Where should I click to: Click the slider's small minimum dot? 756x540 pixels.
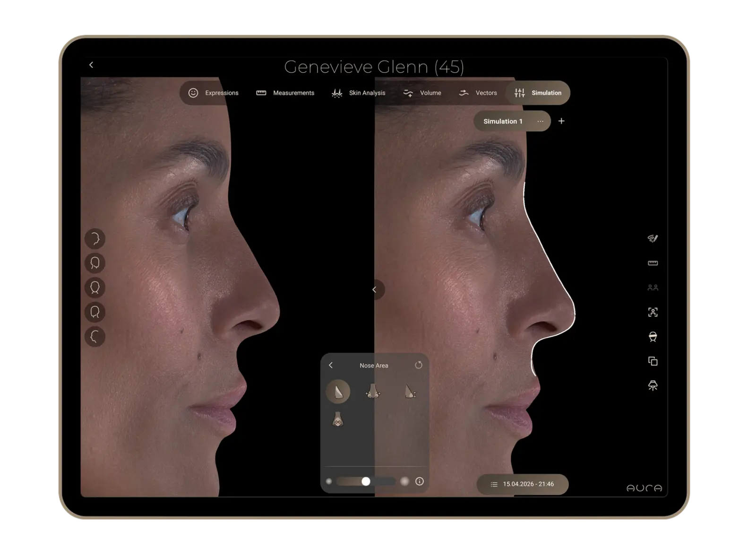(329, 481)
